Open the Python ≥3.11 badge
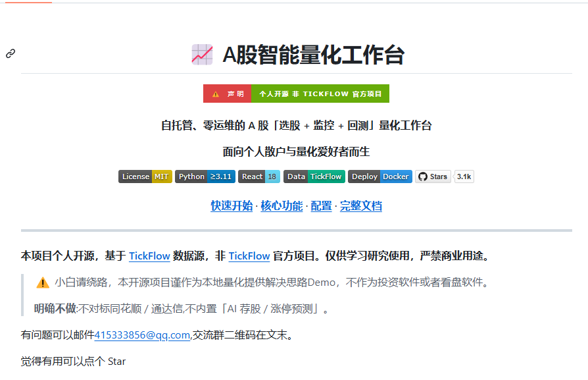Viewport: 588px width, 380px height. (205, 176)
